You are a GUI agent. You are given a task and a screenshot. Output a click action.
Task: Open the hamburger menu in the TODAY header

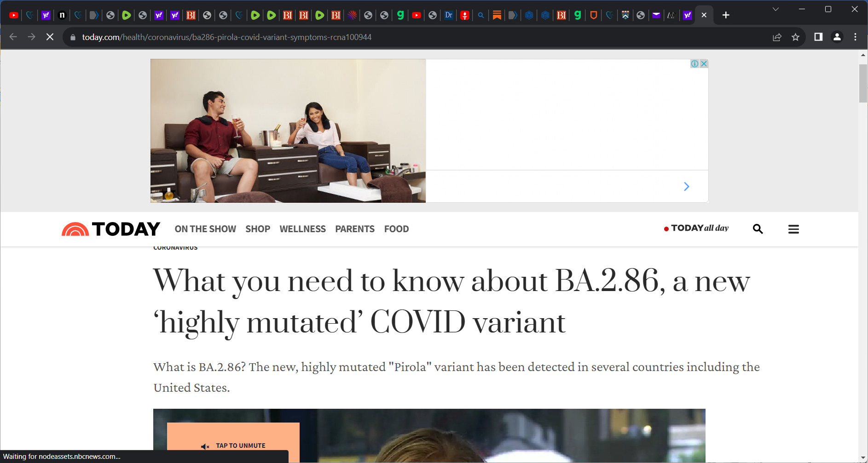793,229
